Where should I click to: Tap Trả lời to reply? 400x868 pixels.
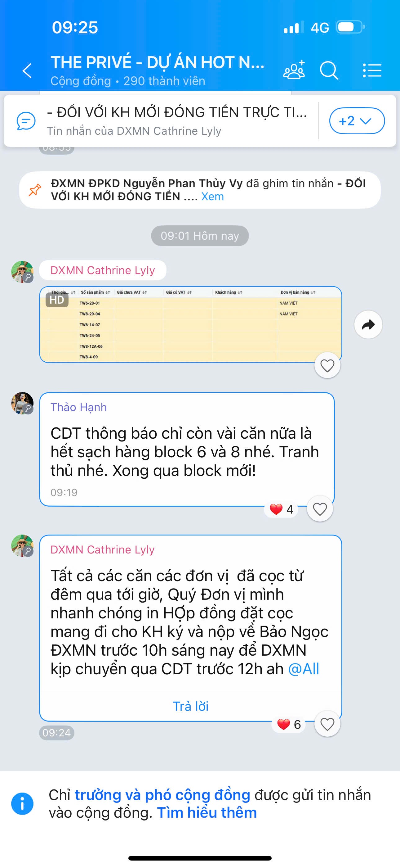click(x=191, y=706)
